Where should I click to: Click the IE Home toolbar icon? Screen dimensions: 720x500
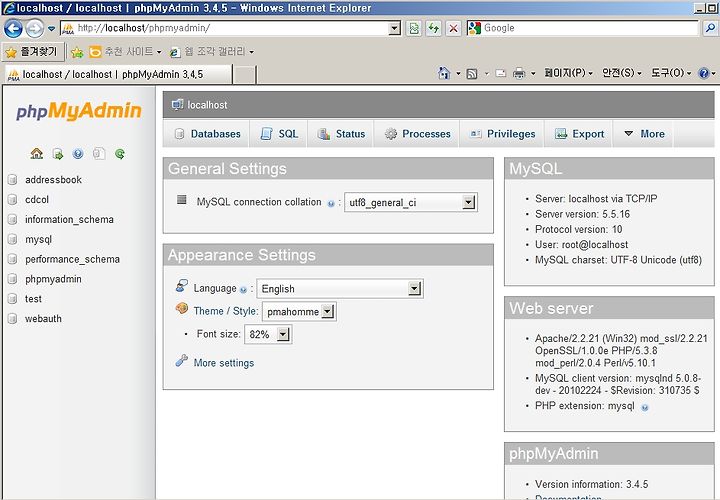click(444, 73)
